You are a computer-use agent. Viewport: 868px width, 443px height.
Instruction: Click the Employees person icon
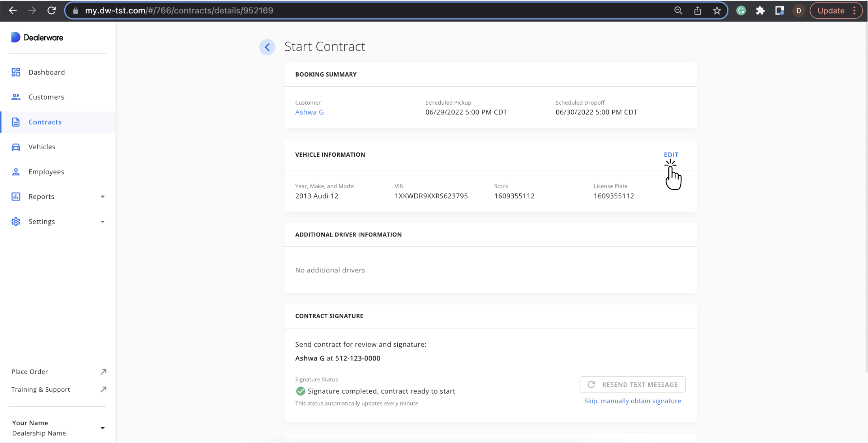coord(16,172)
